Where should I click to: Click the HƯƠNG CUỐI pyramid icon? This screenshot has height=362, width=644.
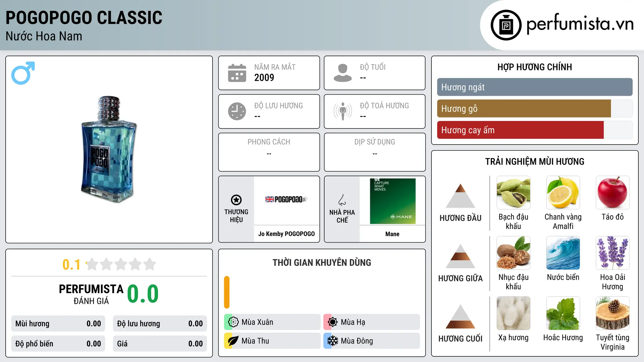click(461, 316)
